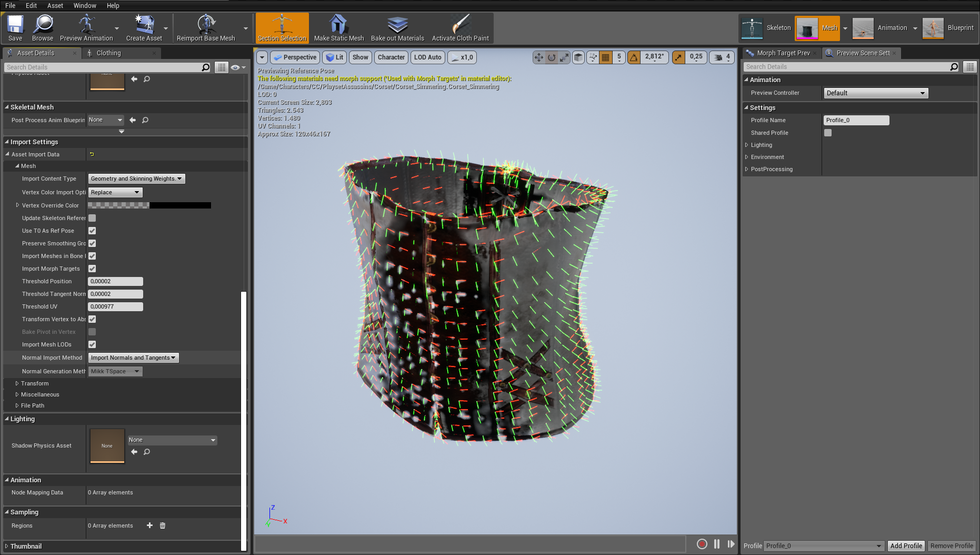This screenshot has width=980, height=555.
Task: Open Import Content Type dropdown
Action: click(136, 179)
